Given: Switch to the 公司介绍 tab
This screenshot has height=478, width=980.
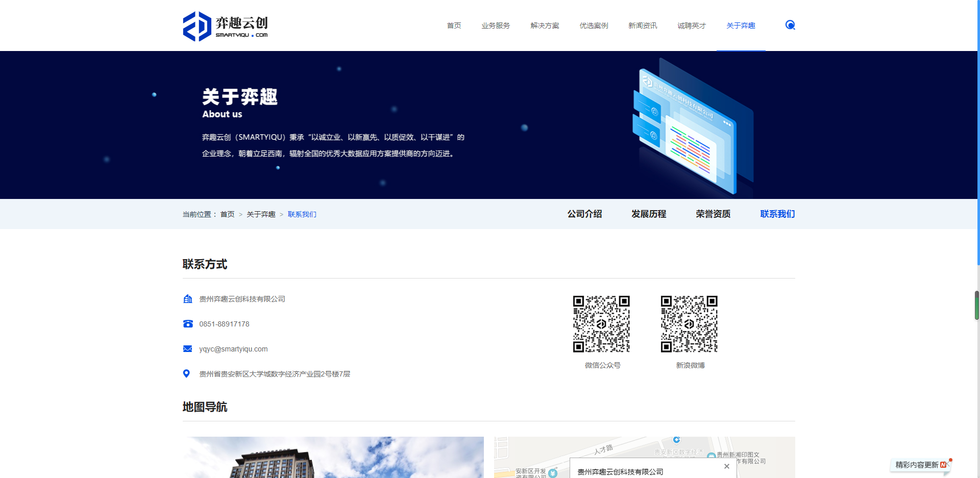Looking at the screenshot, I should click(x=585, y=214).
